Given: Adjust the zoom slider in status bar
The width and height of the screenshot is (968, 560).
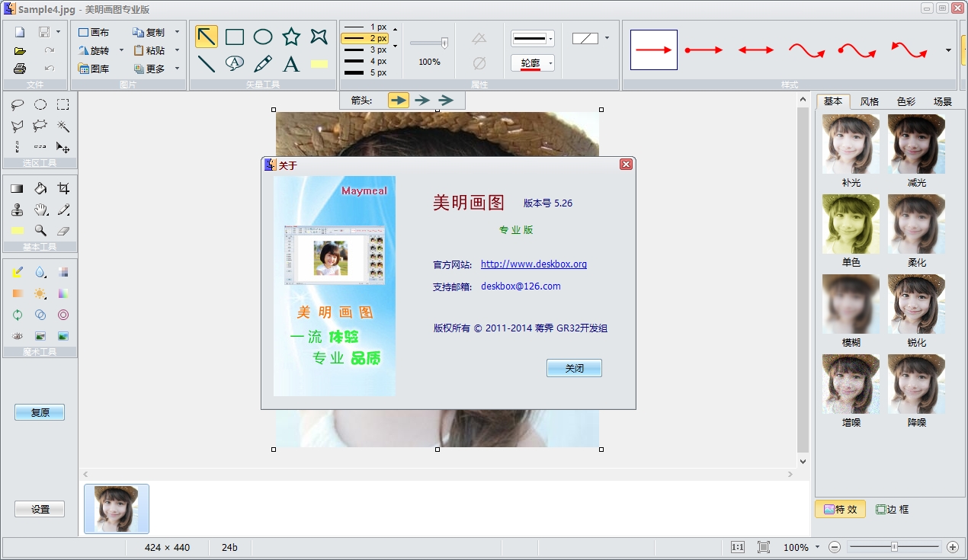Looking at the screenshot, I should click(x=894, y=547).
